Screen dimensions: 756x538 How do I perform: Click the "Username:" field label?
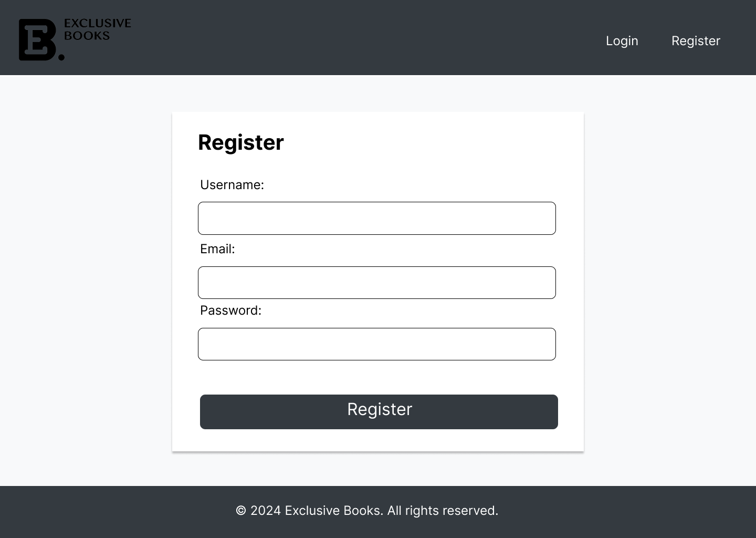pyautogui.click(x=232, y=185)
